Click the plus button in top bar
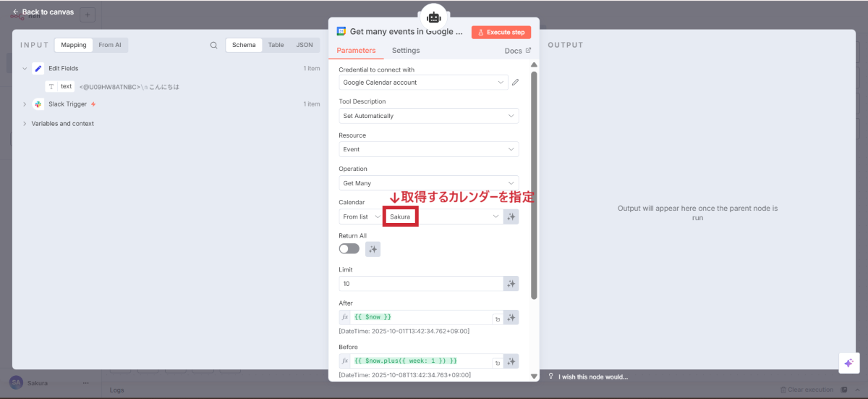Screen dimensions: 868x399 point(87,14)
